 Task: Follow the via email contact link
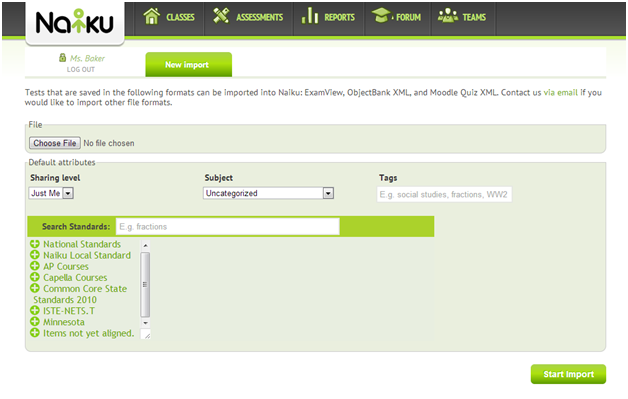560,93
